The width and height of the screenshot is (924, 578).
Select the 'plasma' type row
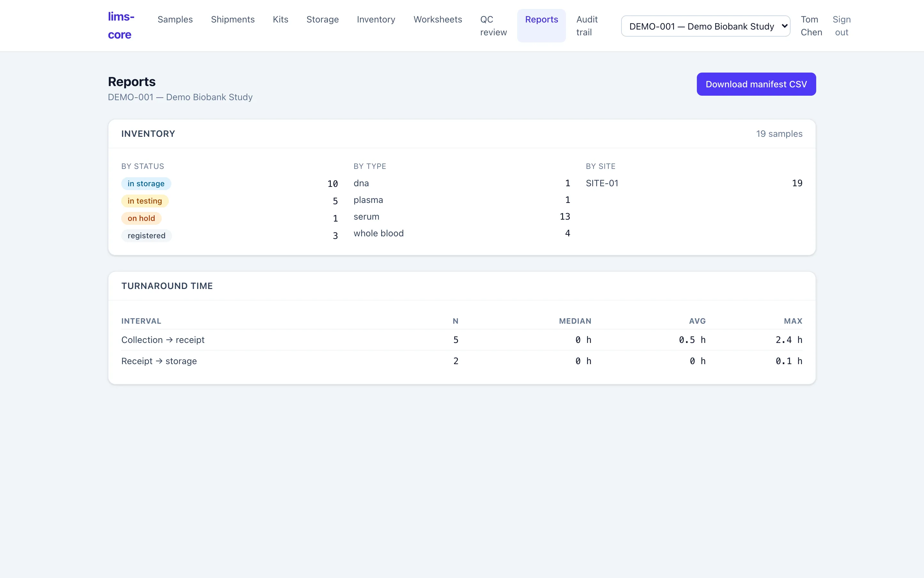coord(462,200)
